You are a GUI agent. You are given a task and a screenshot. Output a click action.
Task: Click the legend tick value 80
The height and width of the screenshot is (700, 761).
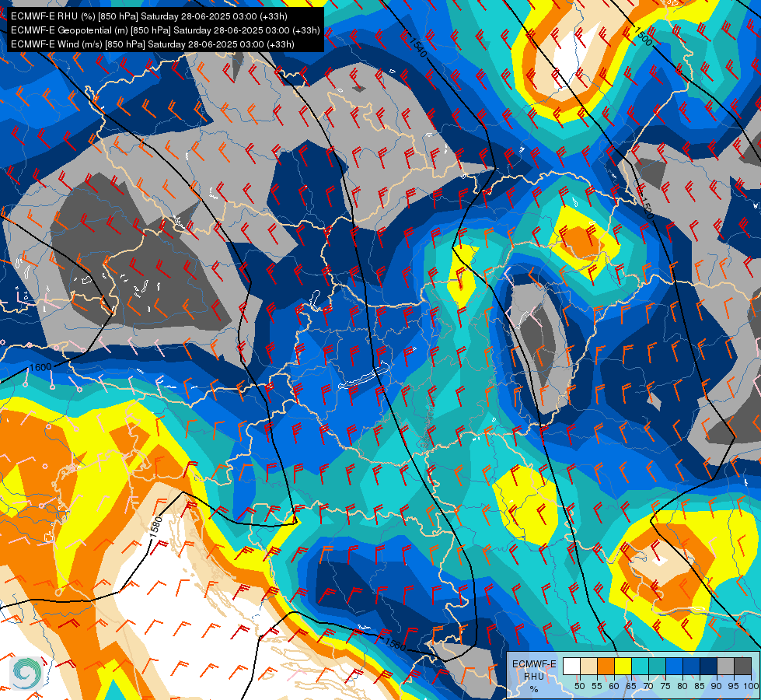pyautogui.click(x=682, y=687)
